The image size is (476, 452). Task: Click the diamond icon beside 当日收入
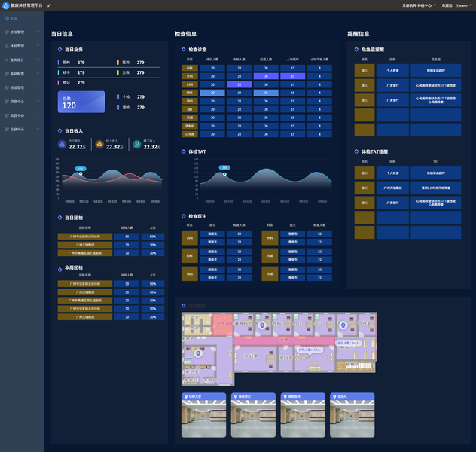pos(59,130)
